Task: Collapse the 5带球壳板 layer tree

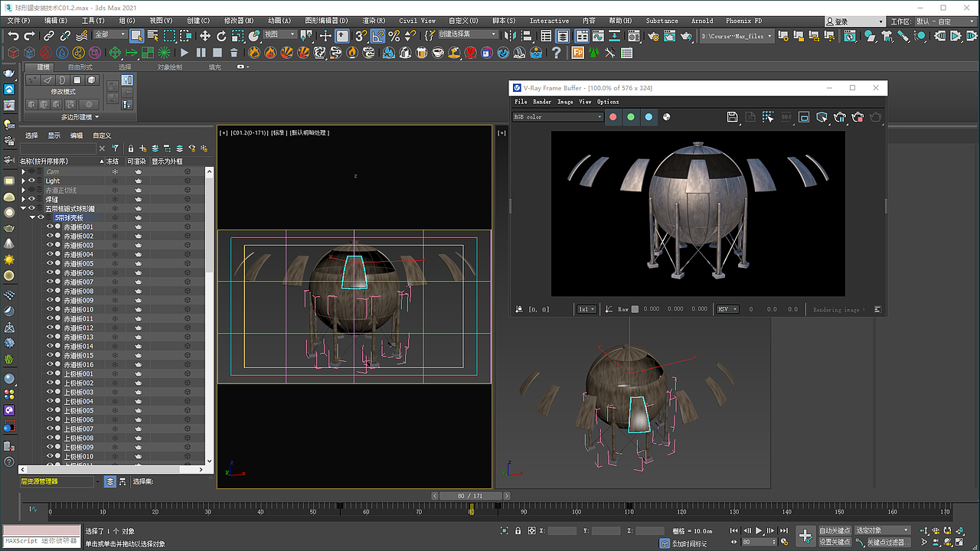Action: [x=32, y=218]
